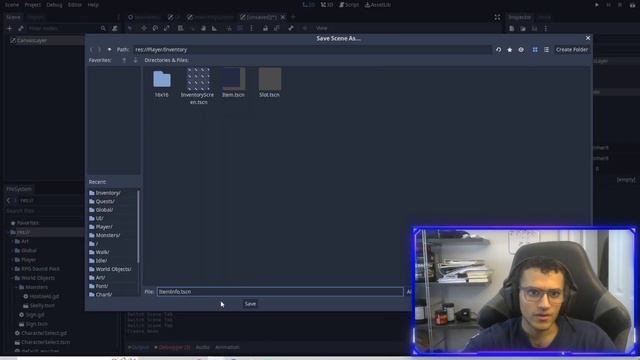The image size is (640, 360).
Task: Open the Debug menu
Action: (54, 5)
